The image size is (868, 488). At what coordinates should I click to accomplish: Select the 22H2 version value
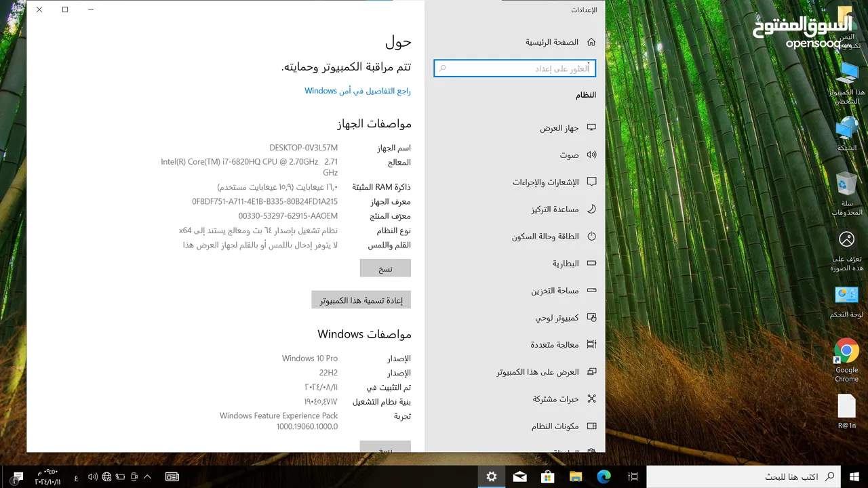coord(328,373)
